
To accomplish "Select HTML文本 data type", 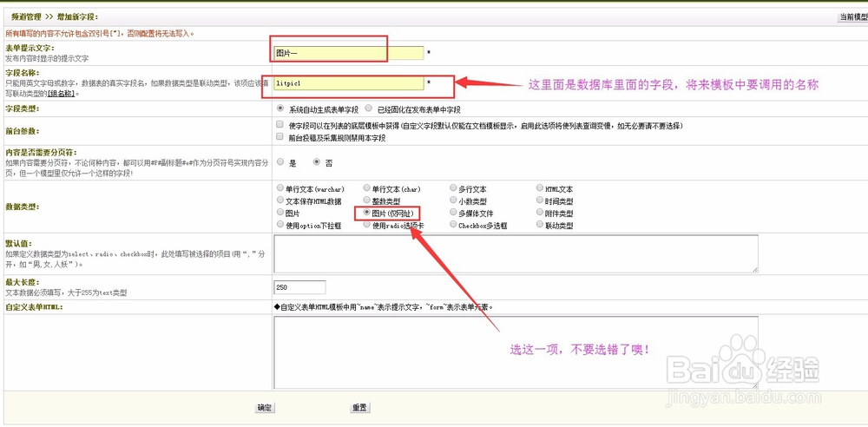I will click(x=540, y=188).
